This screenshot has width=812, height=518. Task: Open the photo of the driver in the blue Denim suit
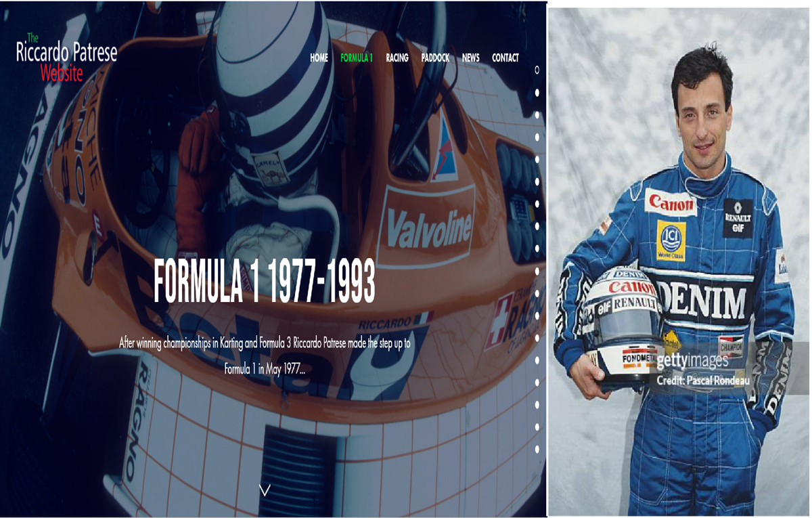coord(679,262)
